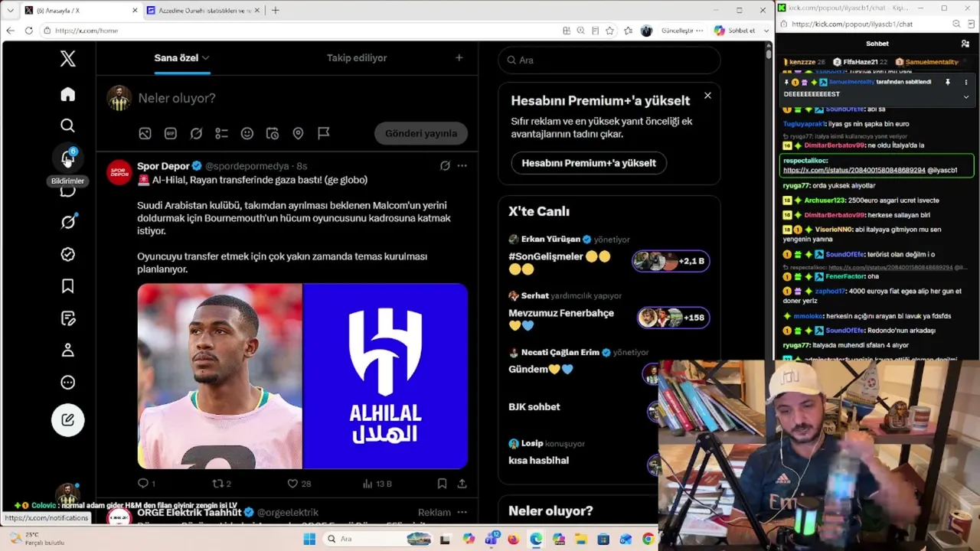Add a poll to the new post

pos(221,133)
